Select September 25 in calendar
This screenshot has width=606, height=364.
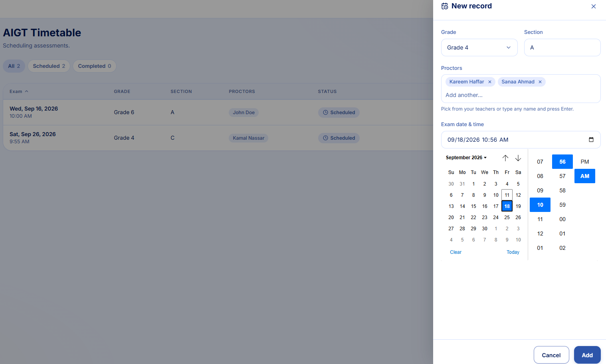point(507,218)
